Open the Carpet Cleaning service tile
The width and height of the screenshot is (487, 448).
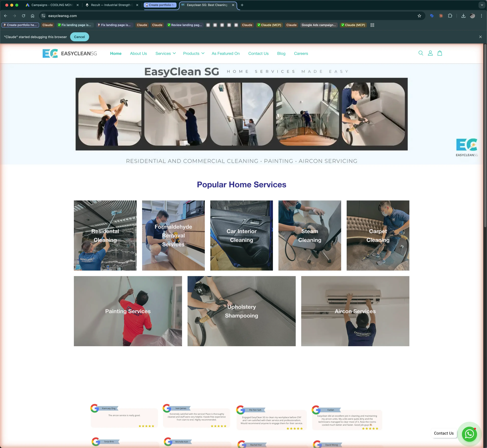(378, 235)
